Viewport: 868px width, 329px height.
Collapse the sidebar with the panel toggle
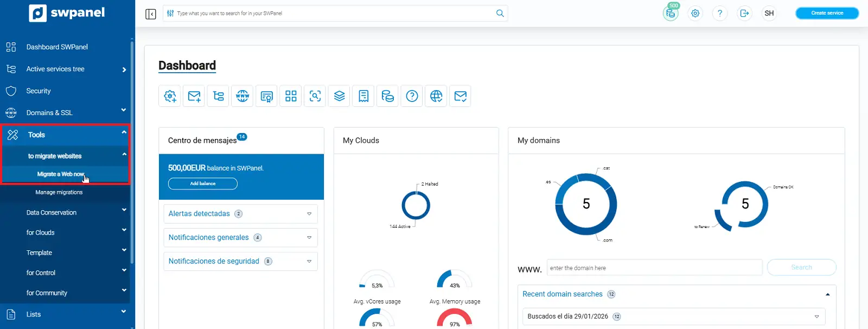[x=151, y=14]
